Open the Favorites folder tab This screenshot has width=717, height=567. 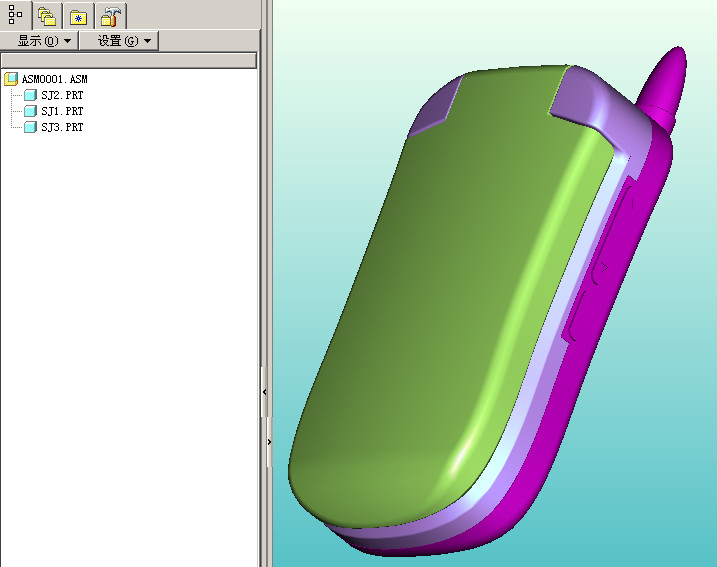tap(79, 17)
